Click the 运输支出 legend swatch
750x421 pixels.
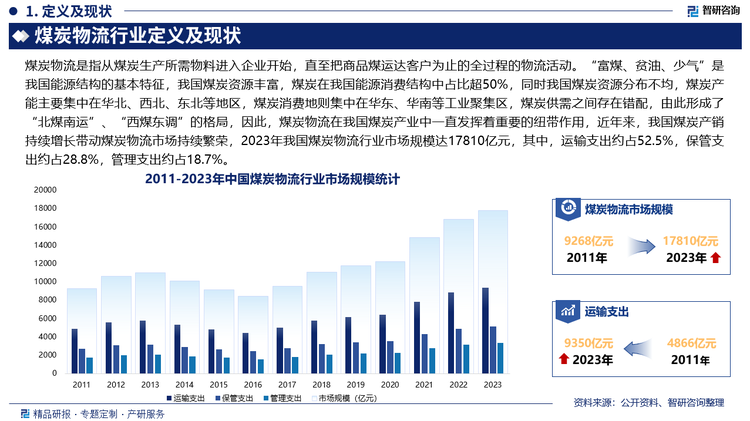click(169, 398)
